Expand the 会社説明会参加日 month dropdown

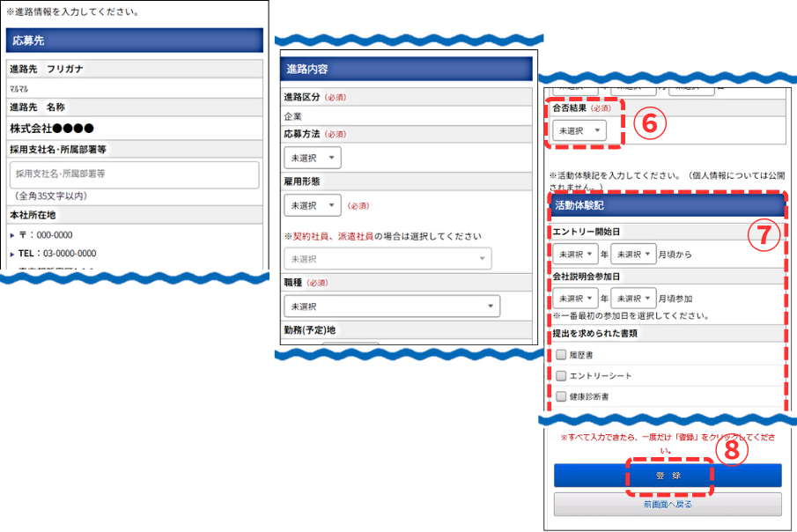[632, 298]
